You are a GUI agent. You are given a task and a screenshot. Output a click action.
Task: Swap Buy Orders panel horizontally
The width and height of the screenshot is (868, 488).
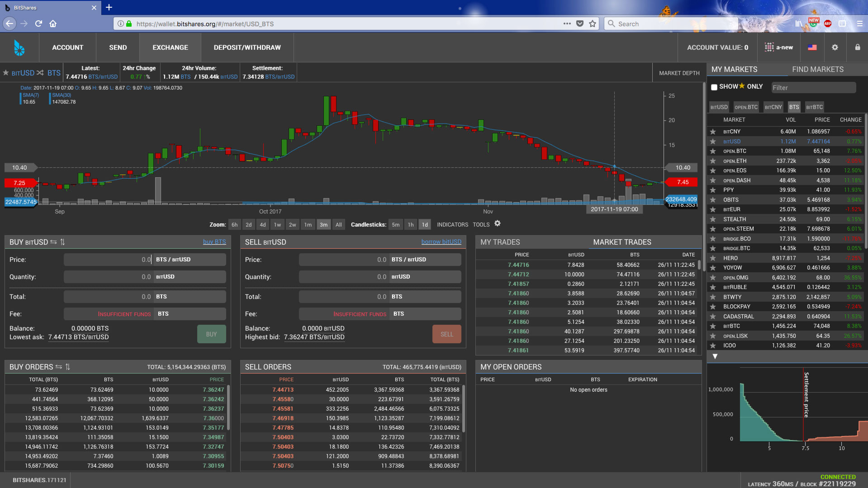click(58, 367)
